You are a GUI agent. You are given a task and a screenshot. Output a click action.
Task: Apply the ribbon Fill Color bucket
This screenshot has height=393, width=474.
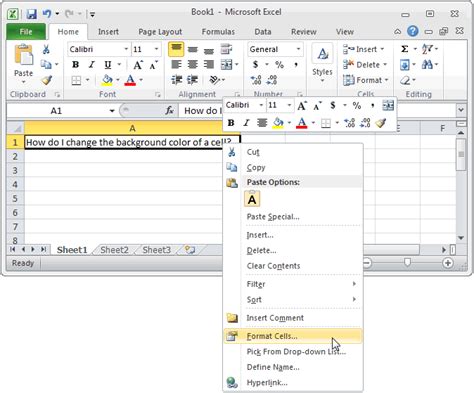pyautogui.click(x=107, y=80)
